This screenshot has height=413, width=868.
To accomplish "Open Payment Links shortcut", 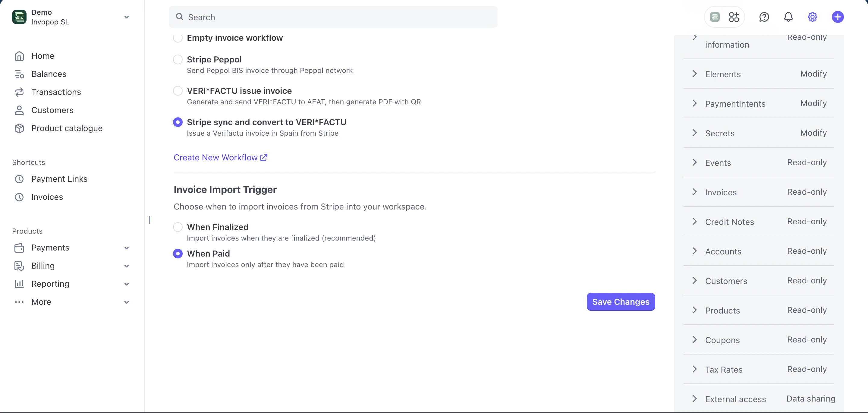I will coord(60,179).
